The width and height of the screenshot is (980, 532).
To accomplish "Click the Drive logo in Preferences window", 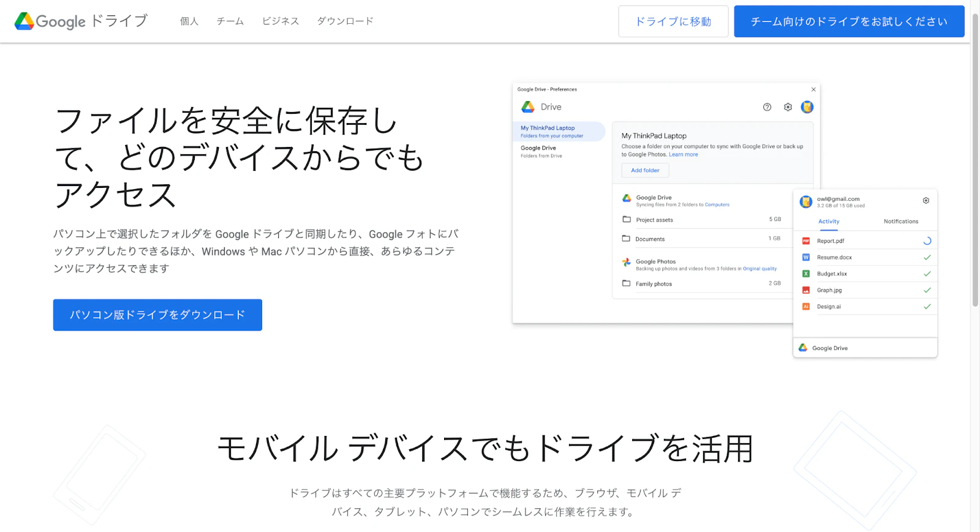I will pyautogui.click(x=528, y=107).
